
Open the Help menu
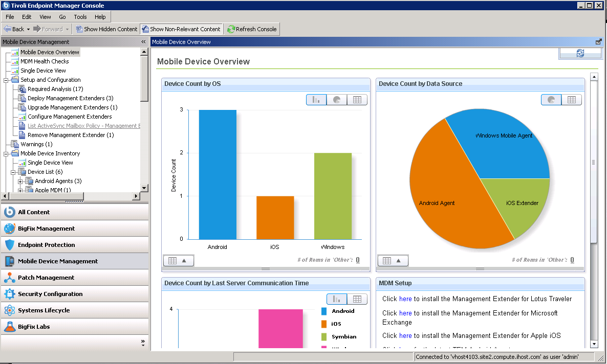click(100, 17)
